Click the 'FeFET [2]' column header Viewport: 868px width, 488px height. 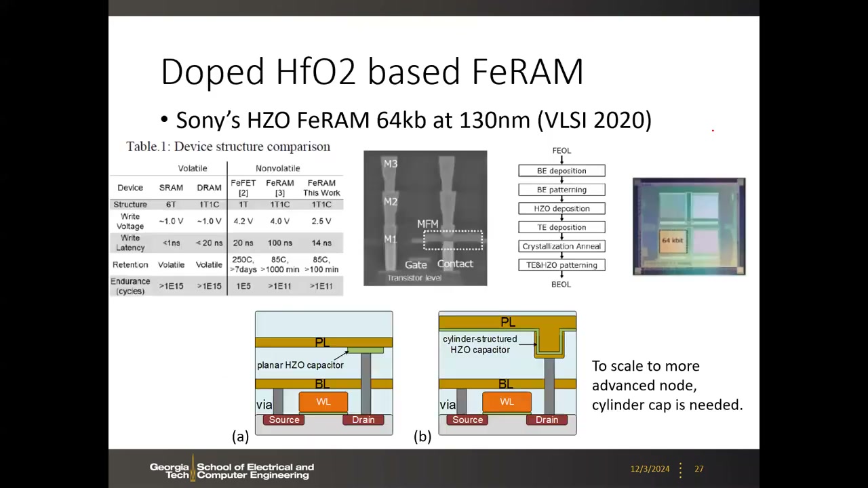coord(243,188)
